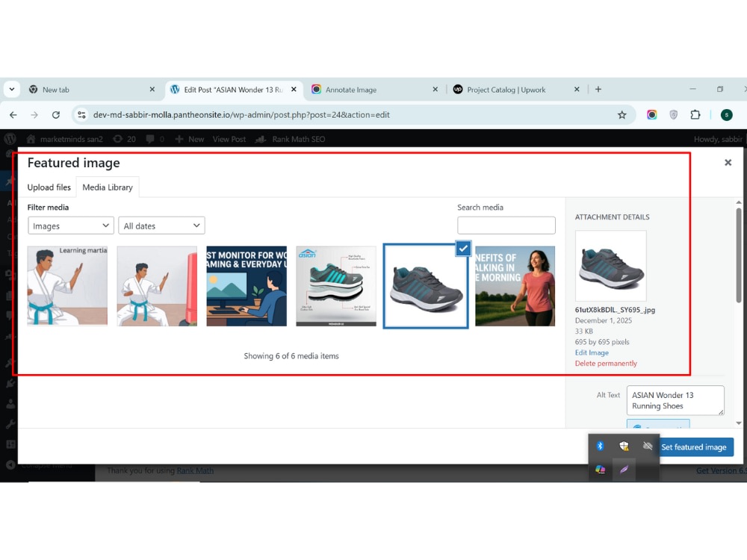Close the Annotate Image tab
This screenshot has height=560, width=747.
coord(435,89)
